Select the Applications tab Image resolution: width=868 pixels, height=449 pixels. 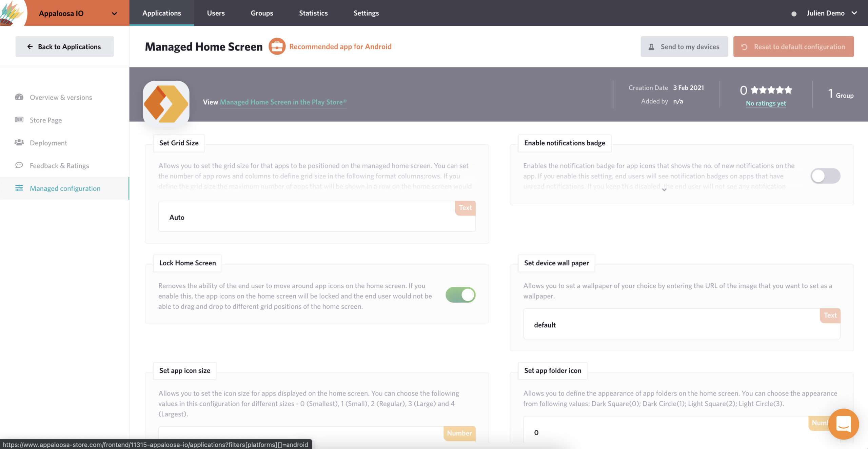pyautogui.click(x=162, y=13)
